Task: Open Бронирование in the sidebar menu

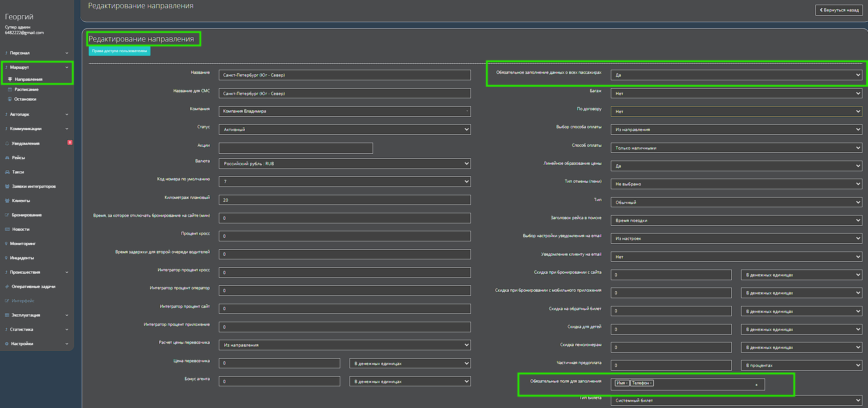Action: click(26, 215)
